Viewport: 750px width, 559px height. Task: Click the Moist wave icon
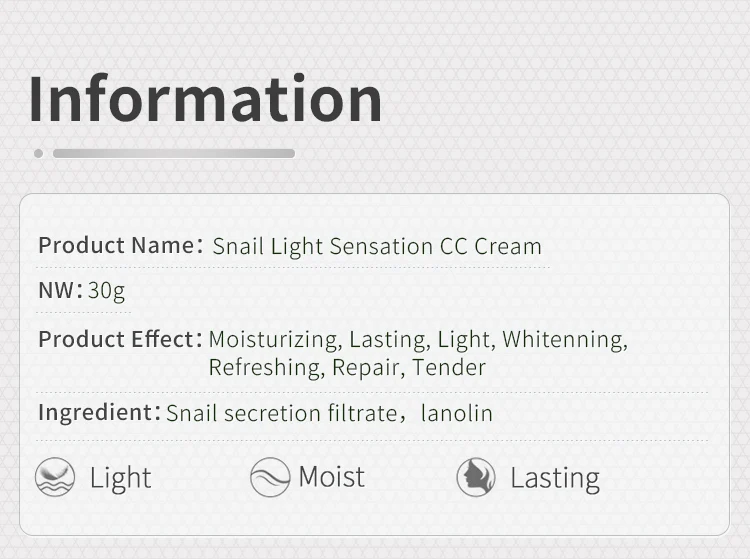tap(270, 477)
